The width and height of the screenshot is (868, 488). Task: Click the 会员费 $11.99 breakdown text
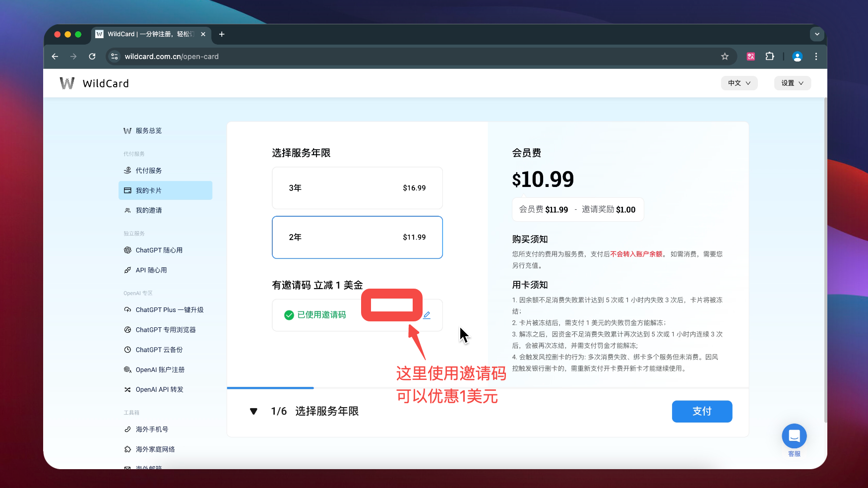tap(544, 210)
